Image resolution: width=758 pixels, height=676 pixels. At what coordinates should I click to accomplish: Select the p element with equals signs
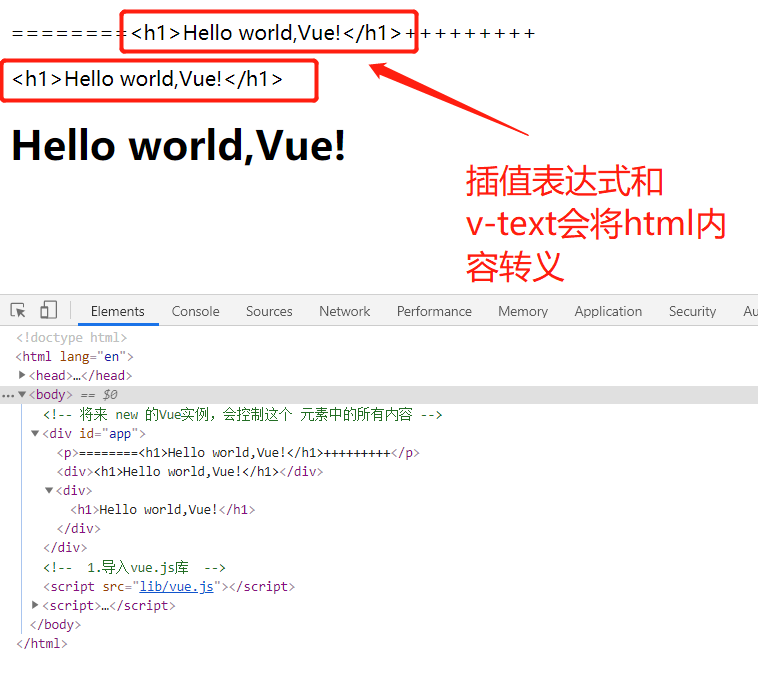[x=238, y=453]
